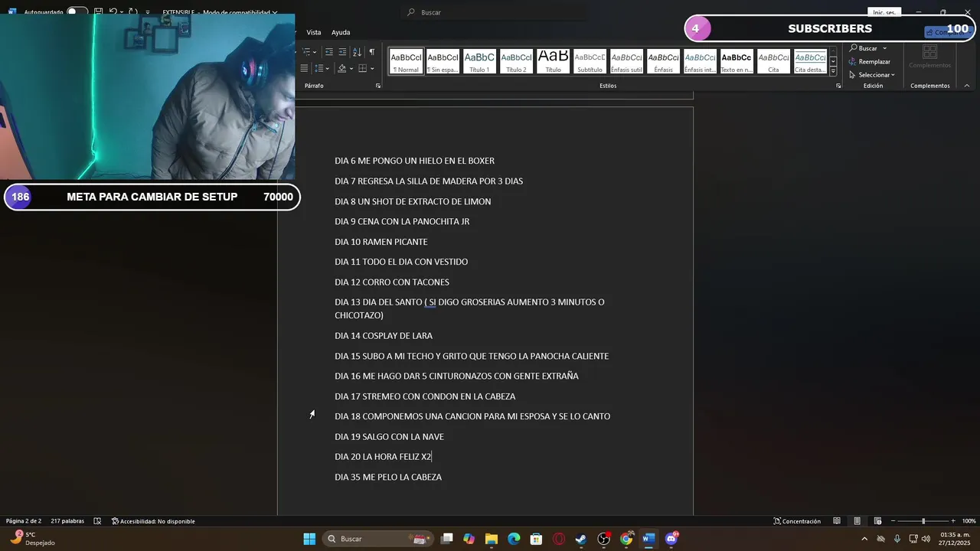Apply the Título 1 style
Screen dimensions: 980x551
479,61
